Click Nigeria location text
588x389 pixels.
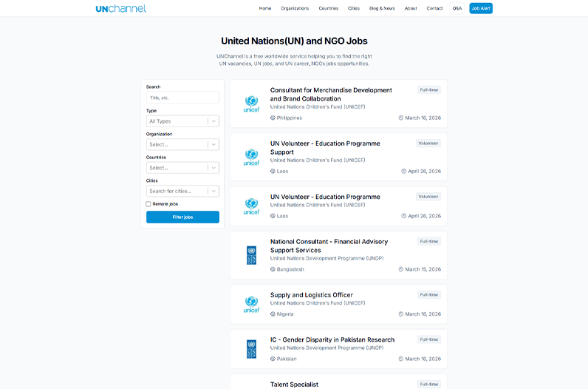click(285, 314)
